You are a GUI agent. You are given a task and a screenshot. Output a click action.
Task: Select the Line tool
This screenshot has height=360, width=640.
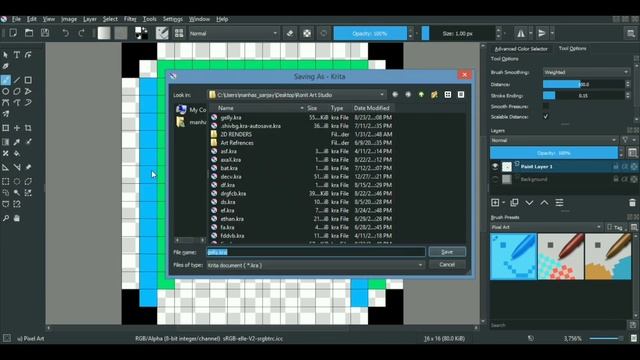pos(17,80)
